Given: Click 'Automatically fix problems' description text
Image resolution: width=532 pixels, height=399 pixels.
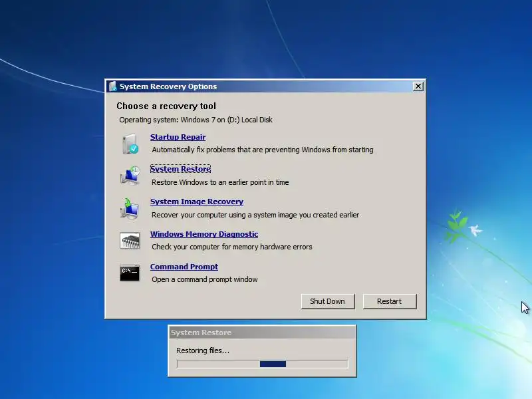Looking at the screenshot, I should click(x=263, y=150).
